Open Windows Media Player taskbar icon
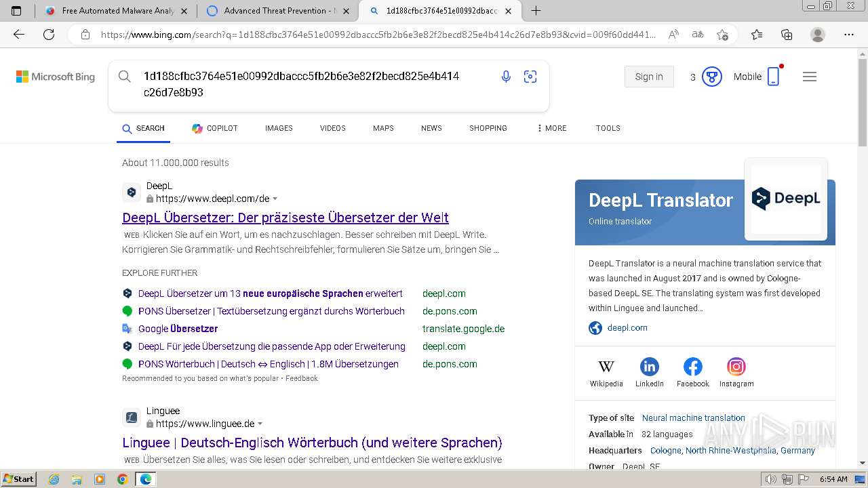This screenshot has height=488, width=868. [x=100, y=479]
